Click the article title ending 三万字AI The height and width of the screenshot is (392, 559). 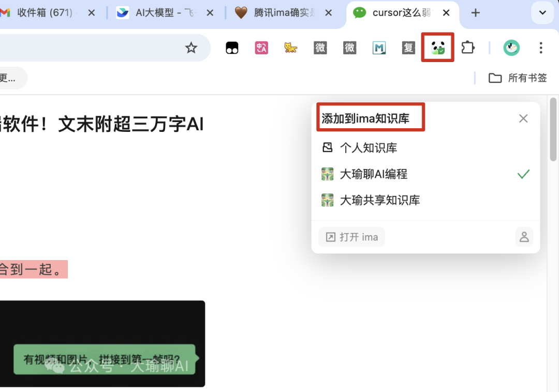tap(101, 124)
